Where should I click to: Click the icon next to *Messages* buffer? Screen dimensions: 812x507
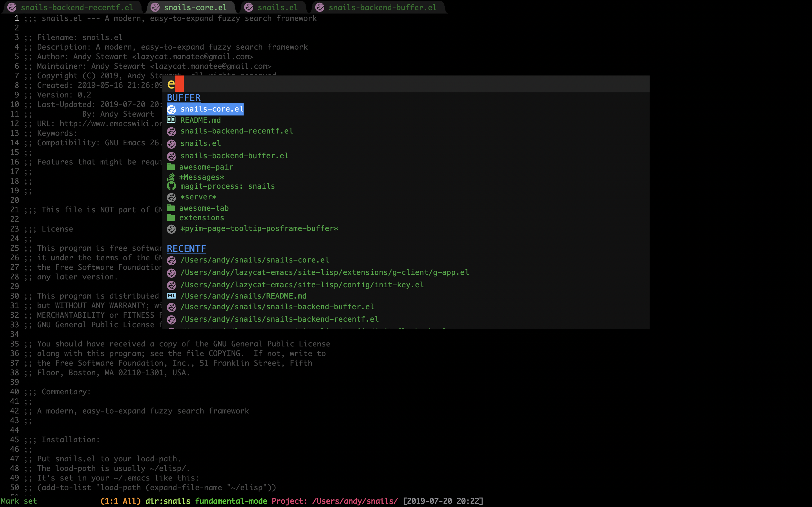pos(171,177)
